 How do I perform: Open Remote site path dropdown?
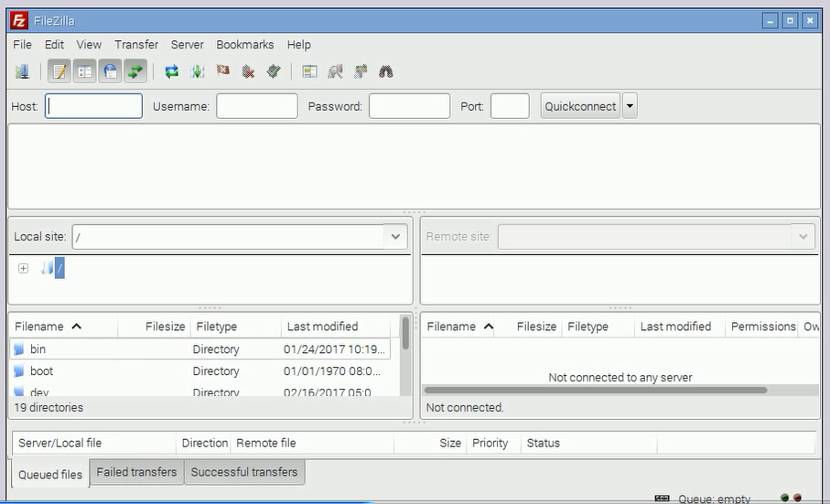click(803, 236)
